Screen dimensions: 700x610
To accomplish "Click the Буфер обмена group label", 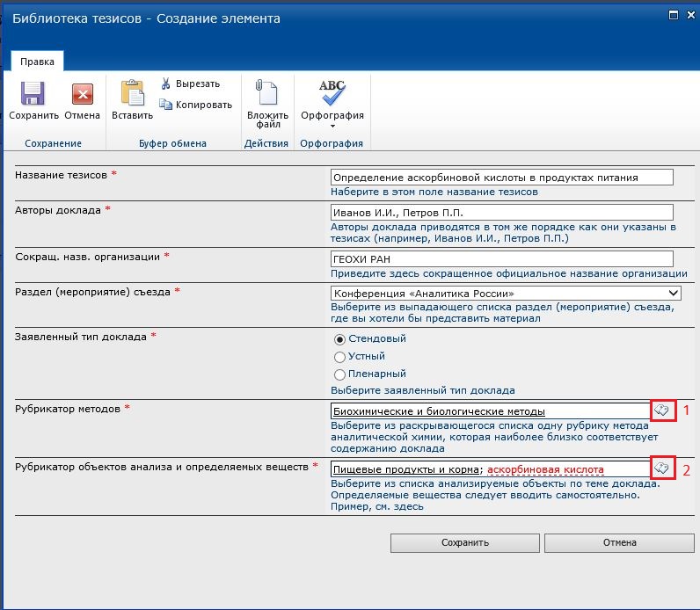I will click(x=172, y=143).
